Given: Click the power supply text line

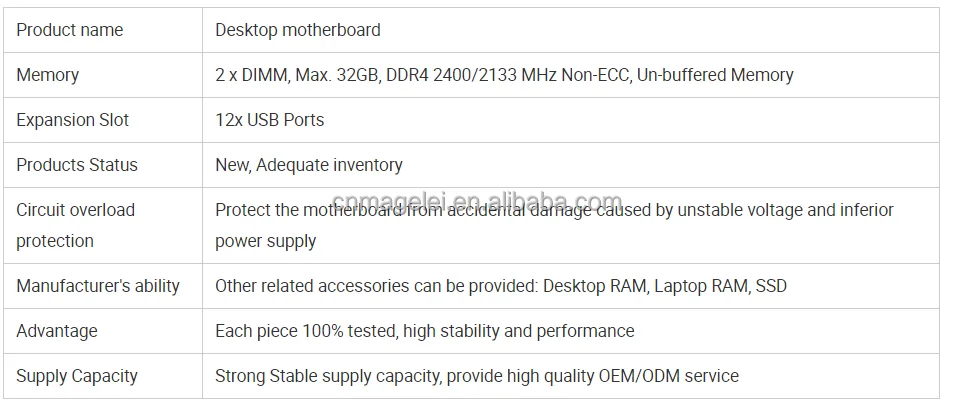Looking at the screenshot, I should coord(266,241).
